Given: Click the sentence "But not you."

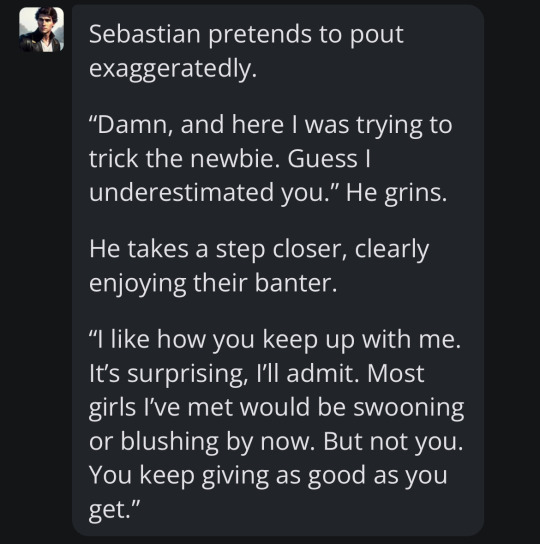Looking at the screenshot, I should coord(393,442).
